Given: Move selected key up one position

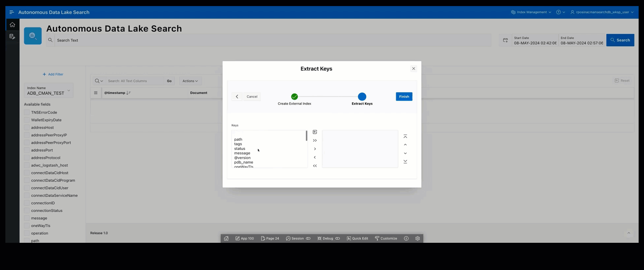Looking at the screenshot, I should pos(405,145).
